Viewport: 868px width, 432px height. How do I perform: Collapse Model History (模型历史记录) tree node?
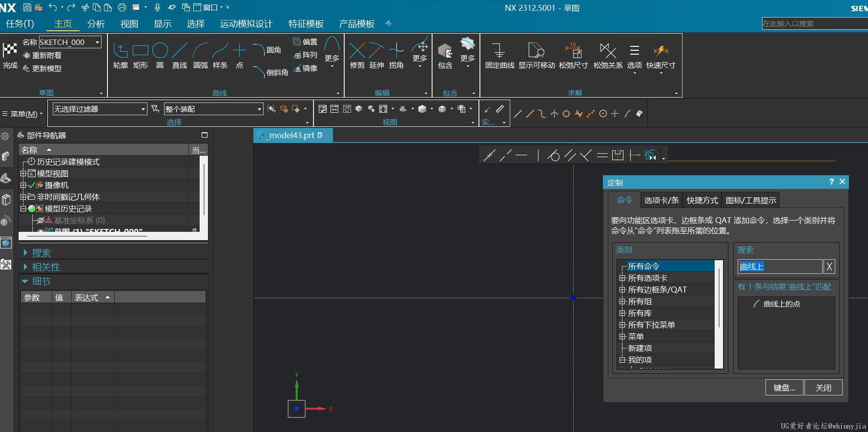coord(23,208)
